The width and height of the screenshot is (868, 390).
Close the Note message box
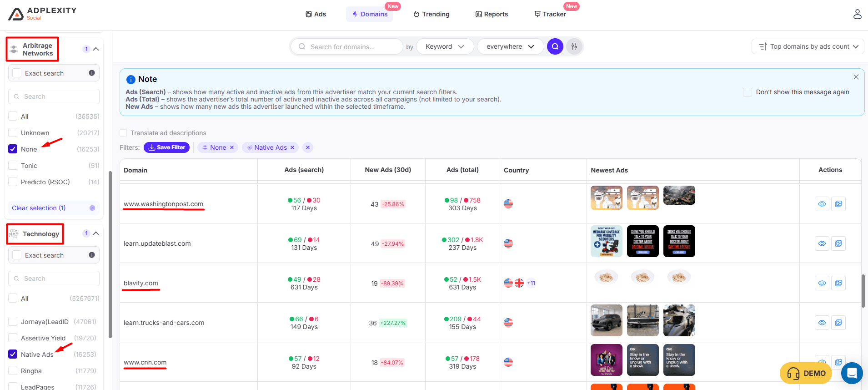tap(856, 77)
